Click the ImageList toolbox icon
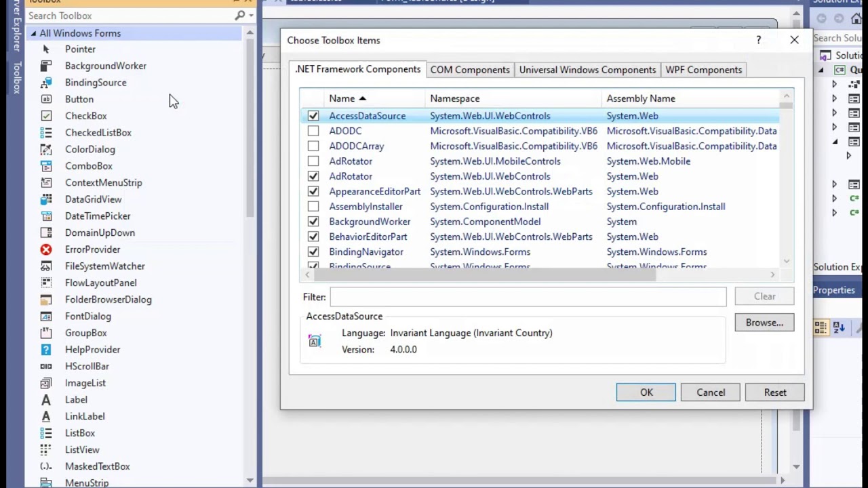The height and width of the screenshot is (488, 868). point(46,383)
